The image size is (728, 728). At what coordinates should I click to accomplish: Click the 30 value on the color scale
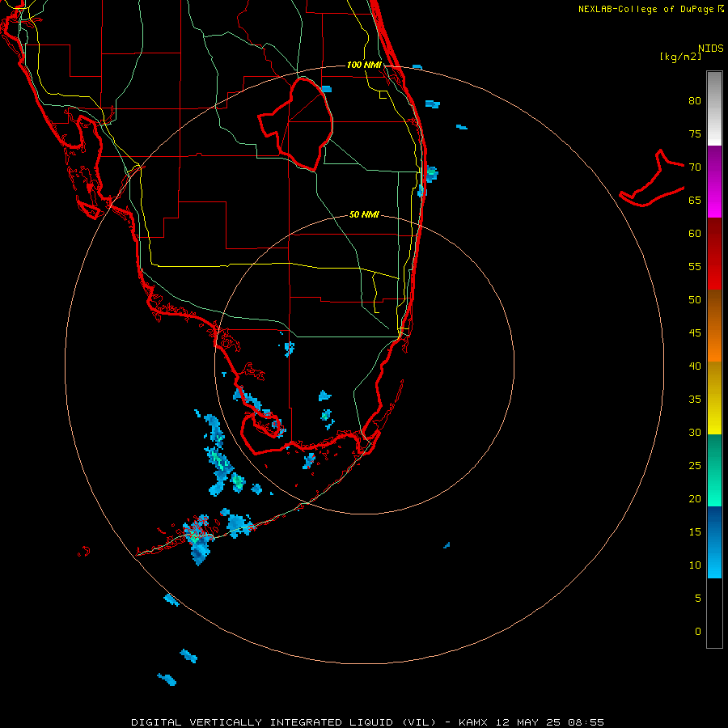tap(695, 432)
